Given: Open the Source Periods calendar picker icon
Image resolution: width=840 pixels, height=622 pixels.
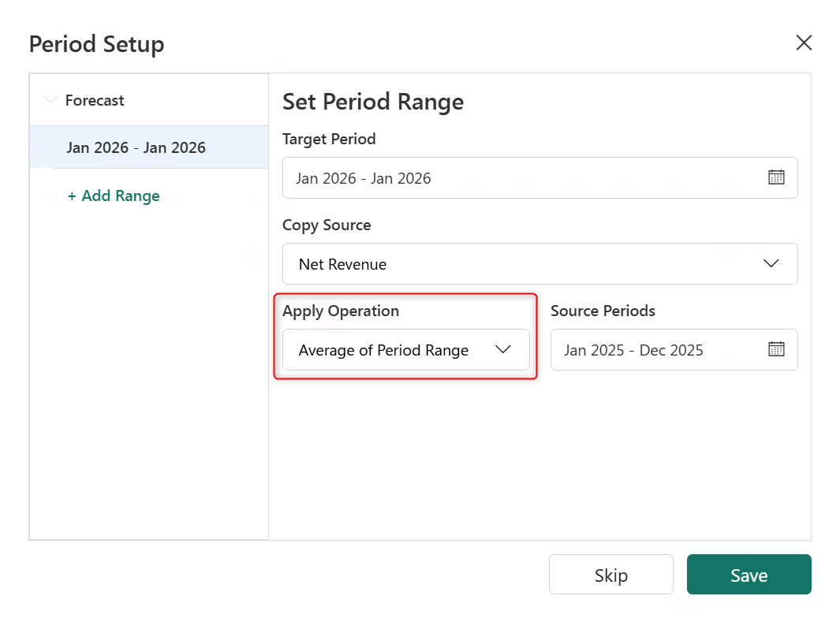Looking at the screenshot, I should tap(776, 349).
